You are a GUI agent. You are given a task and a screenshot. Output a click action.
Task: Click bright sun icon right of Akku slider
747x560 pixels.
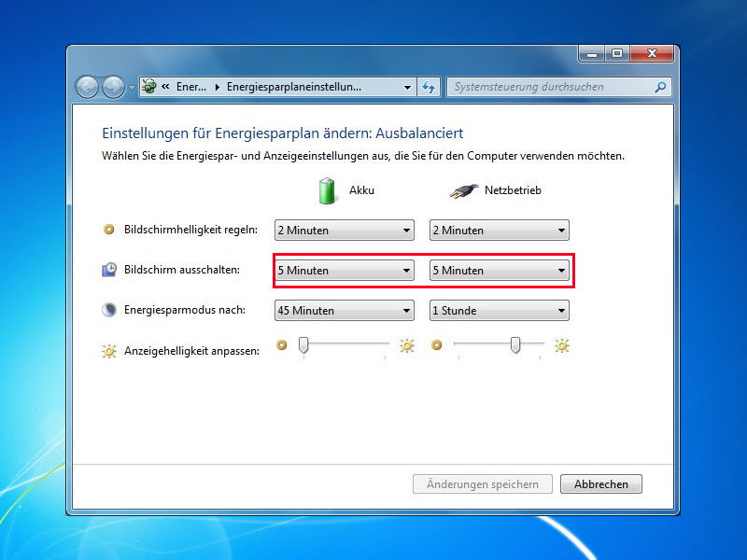coord(407,345)
